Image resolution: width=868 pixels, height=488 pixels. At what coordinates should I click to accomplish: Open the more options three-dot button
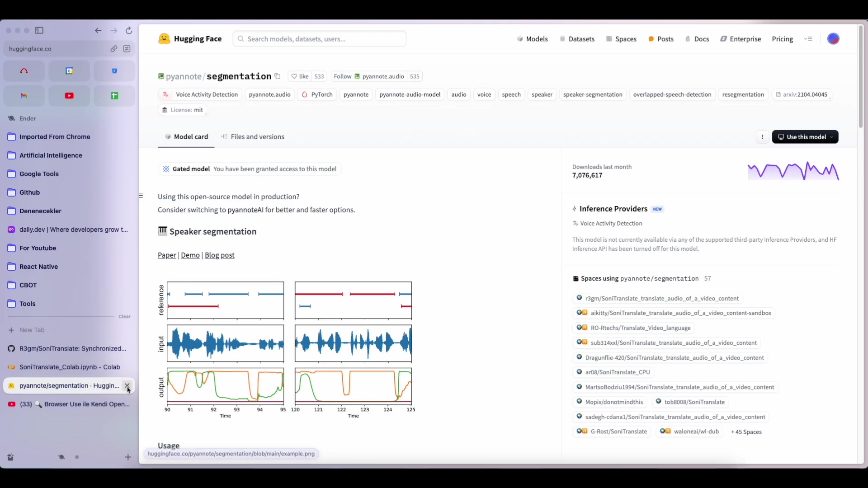tap(762, 137)
